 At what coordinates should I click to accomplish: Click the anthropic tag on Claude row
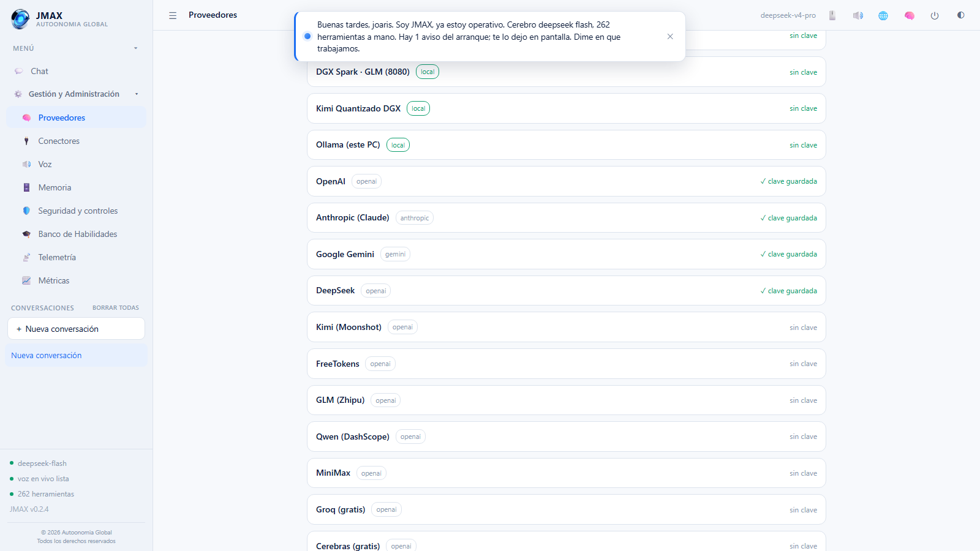(x=415, y=218)
